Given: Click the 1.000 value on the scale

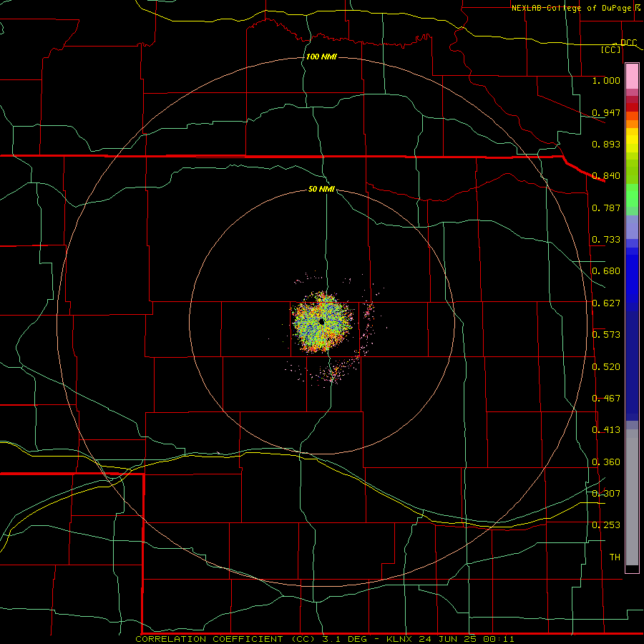Looking at the screenshot, I should [606, 80].
